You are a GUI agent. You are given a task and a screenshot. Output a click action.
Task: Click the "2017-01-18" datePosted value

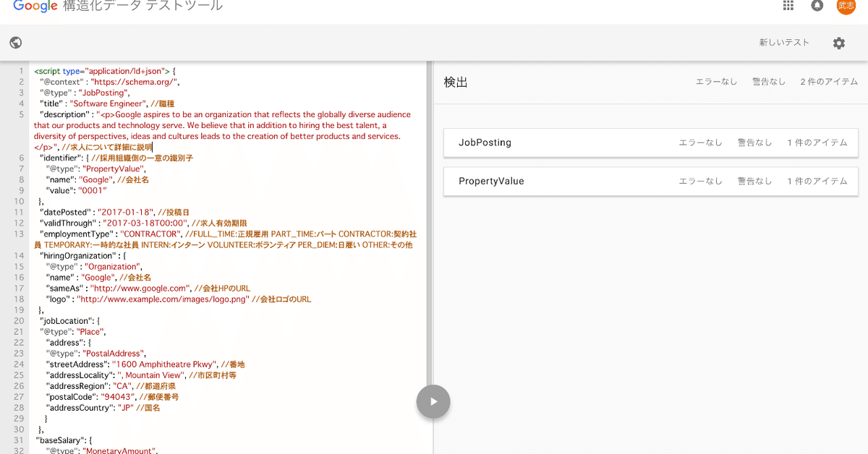click(x=125, y=212)
